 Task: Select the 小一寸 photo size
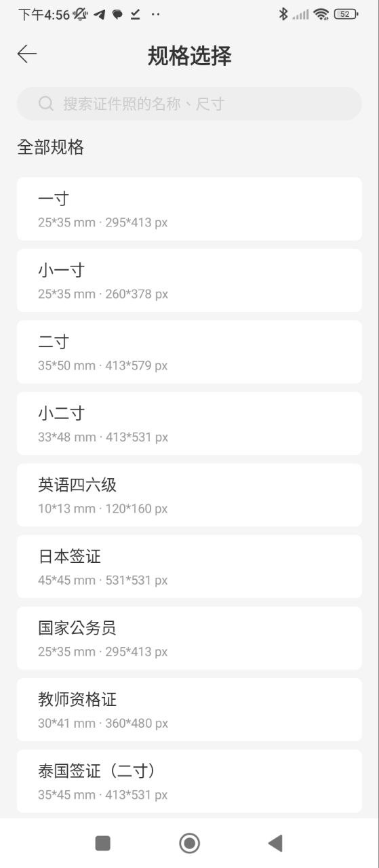point(189,281)
